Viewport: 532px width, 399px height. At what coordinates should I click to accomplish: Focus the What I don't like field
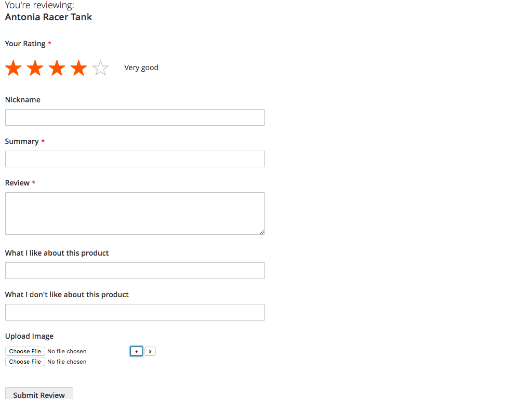pyautogui.click(x=135, y=312)
